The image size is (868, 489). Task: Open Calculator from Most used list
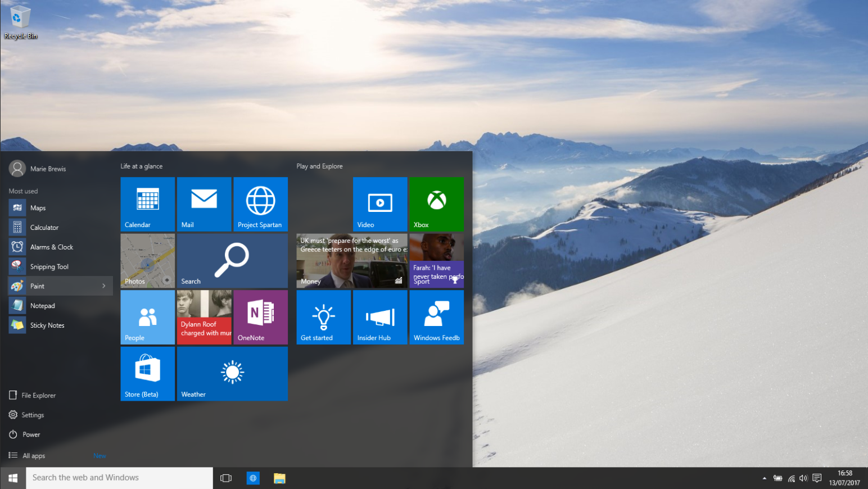point(60,228)
